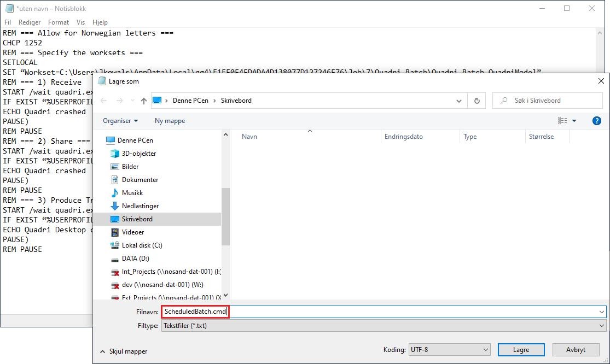610x364 pixels.
Task: Open the Fil menu in Notisblokk
Action: (x=8, y=22)
